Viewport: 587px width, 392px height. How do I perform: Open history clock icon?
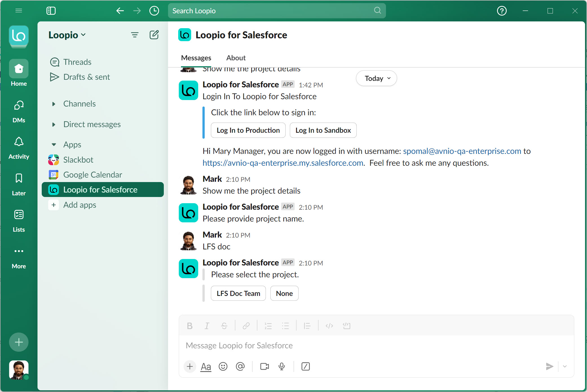click(154, 11)
